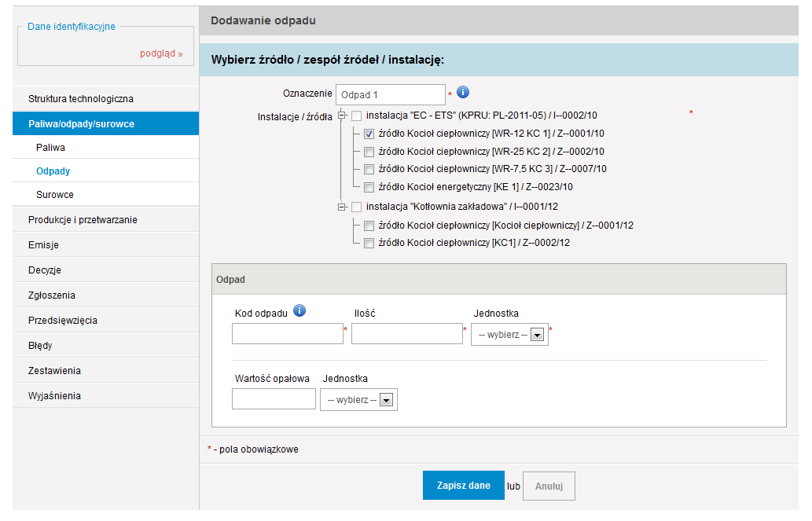Click the Zapisz dane button
Screen dimensions: 812x521
(464, 486)
